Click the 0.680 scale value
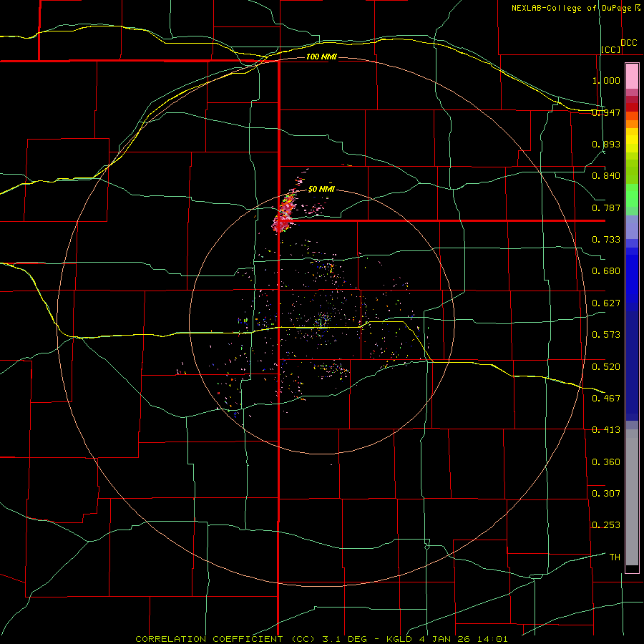The image size is (644, 644). click(606, 271)
